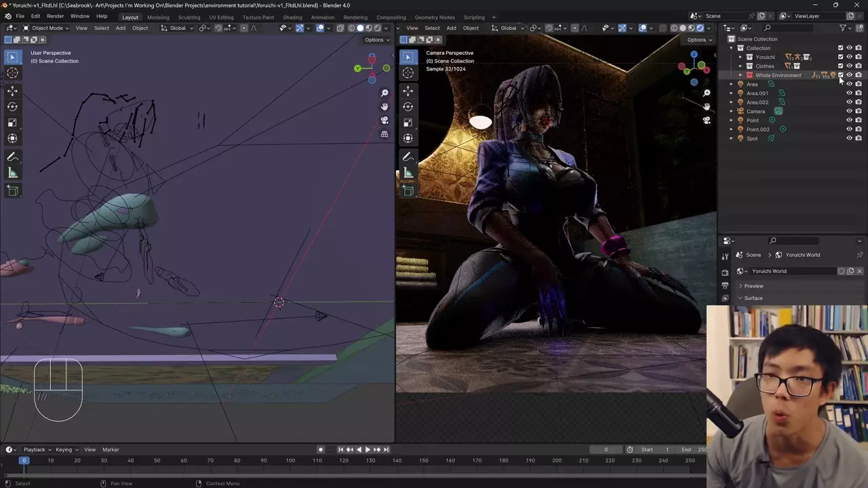The image size is (868, 488).
Task: Uncheck the Clothes collection checkbox
Action: pyautogui.click(x=840, y=66)
